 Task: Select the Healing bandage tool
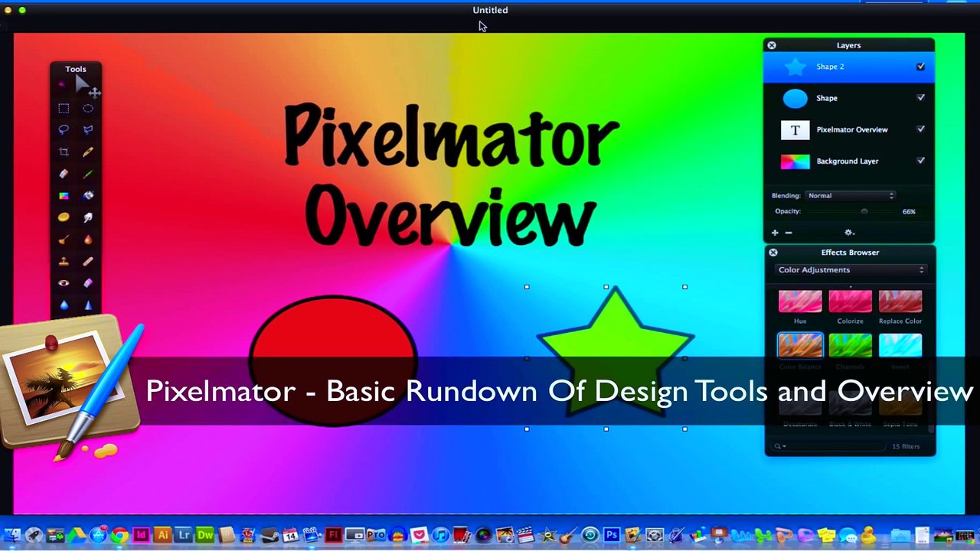point(88,262)
